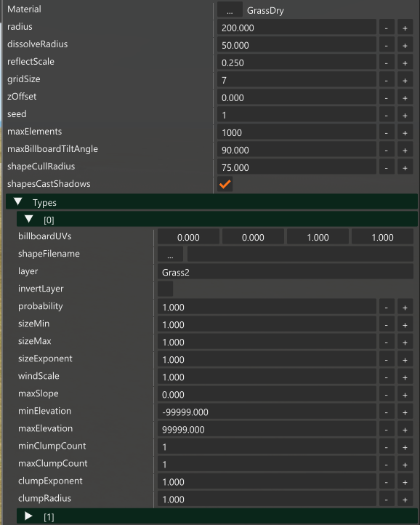Increment gridSize value
The height and width of the screenshot is (525, 420).
pos(405,81)
